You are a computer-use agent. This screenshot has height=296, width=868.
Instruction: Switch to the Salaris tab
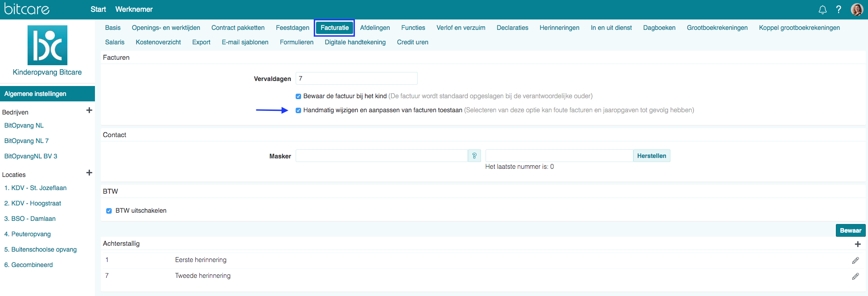tap(114, 42)
